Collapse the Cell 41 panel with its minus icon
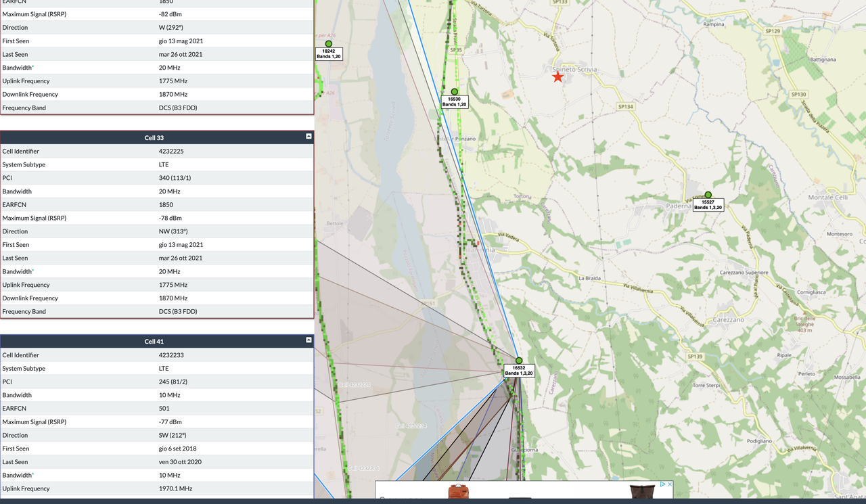The width and height of the screenshot is (866, 504). 309,340
